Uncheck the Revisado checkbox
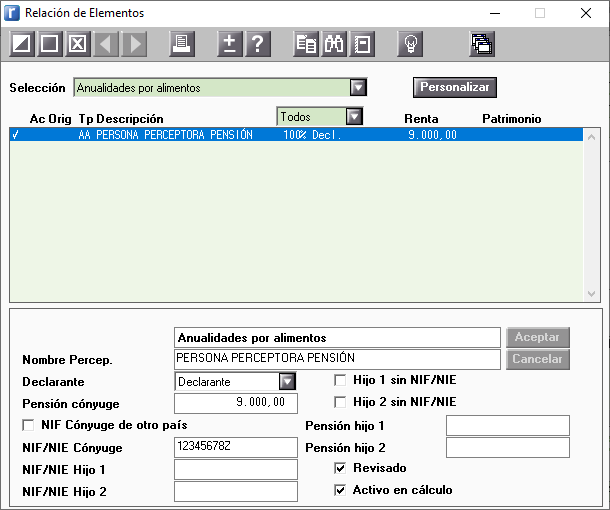Image resolution: width=610 pixels, height=510 pixels. tap(340, 468)
